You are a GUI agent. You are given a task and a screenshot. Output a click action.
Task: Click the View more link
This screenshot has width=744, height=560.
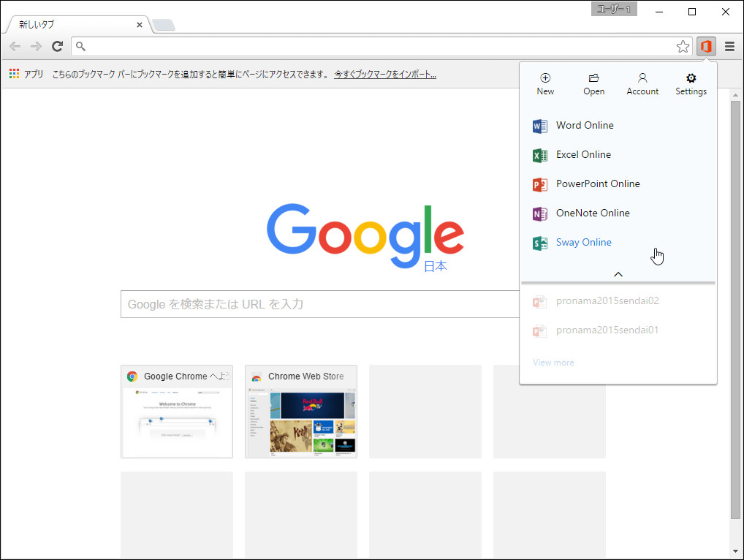pyautogui.click(x=553, y=363)
